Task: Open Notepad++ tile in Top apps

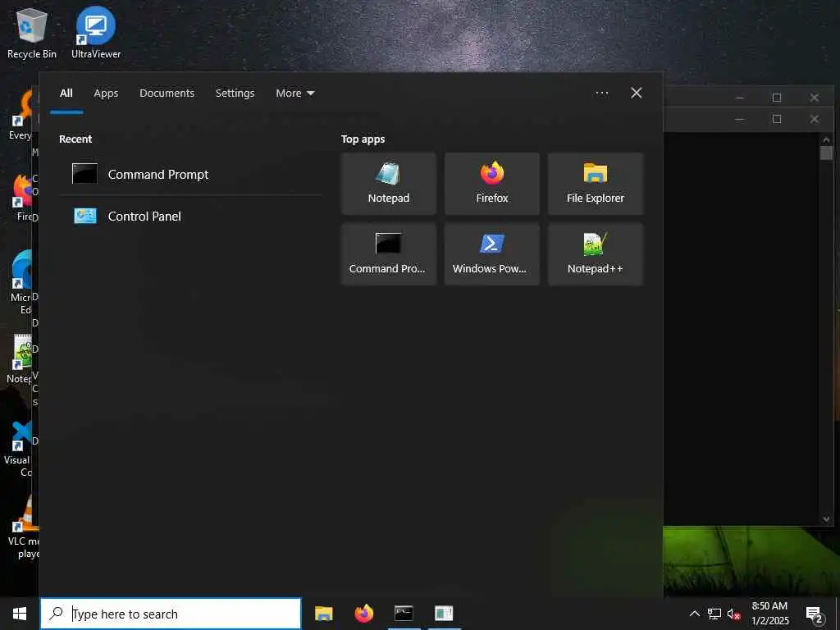Action: [x=596, y=254]
